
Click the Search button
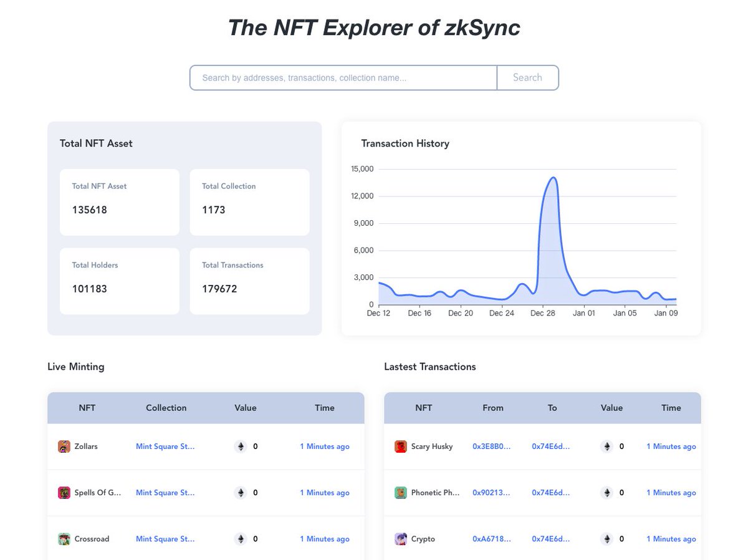point(527,78)
